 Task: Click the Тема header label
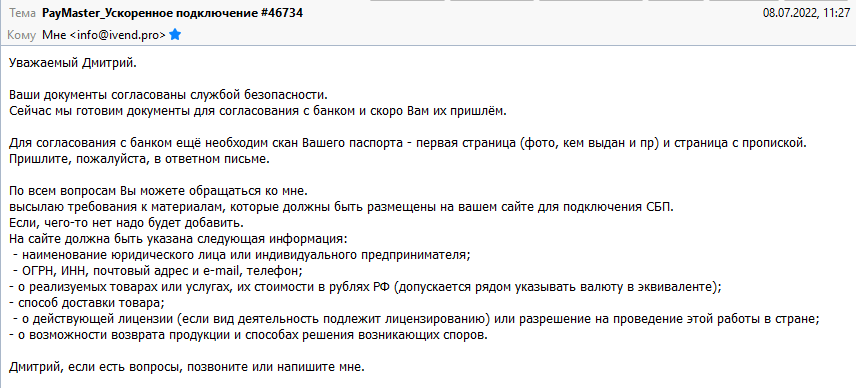point(22,13)
